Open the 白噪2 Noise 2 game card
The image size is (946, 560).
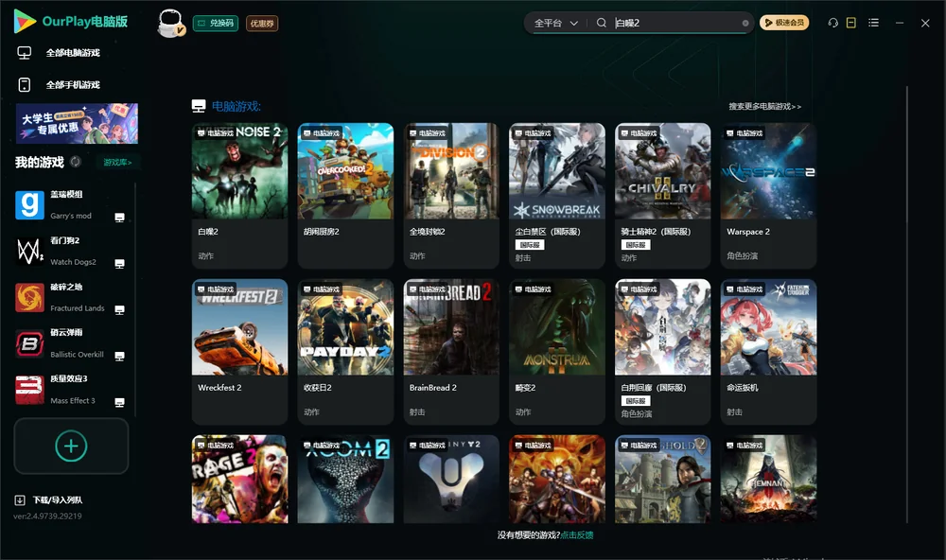click(x=239, y=196)
